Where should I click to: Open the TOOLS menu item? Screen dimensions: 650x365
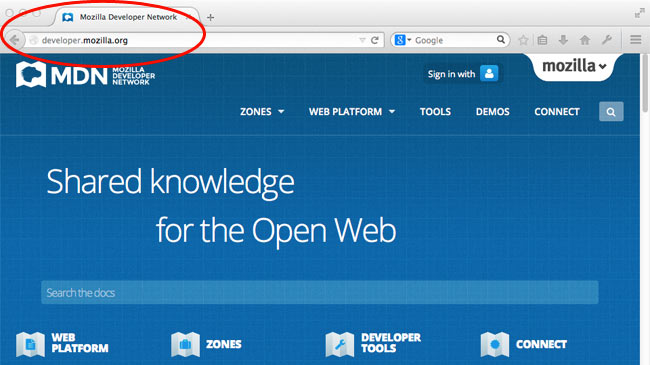click(x=435, y=112)
